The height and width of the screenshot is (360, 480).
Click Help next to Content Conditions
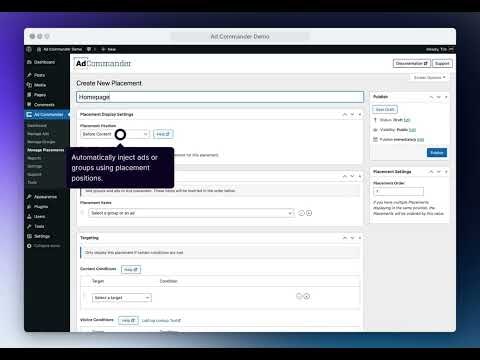click(x=131, y=269)
